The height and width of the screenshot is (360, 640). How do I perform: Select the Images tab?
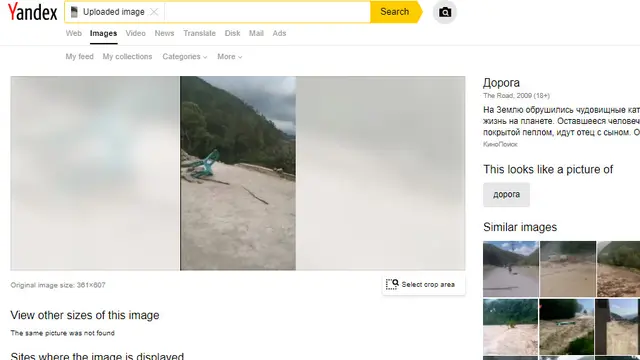[x=103, y=33]
